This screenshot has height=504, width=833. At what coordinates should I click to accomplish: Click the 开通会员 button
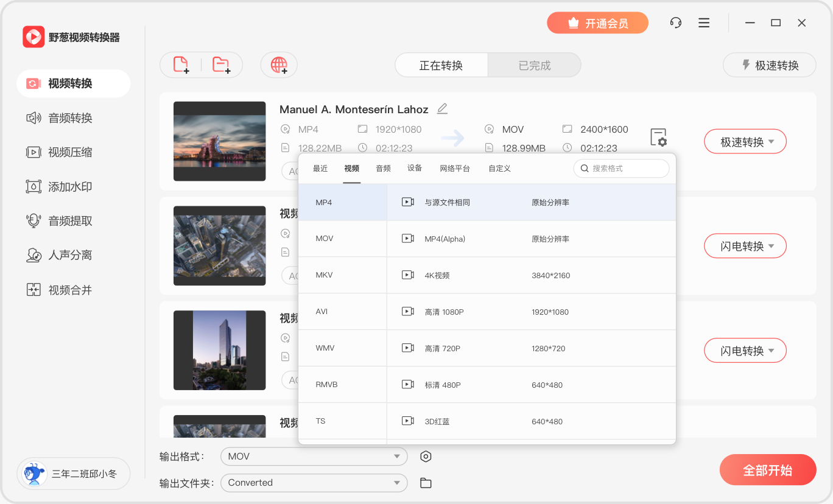[597, 23]
